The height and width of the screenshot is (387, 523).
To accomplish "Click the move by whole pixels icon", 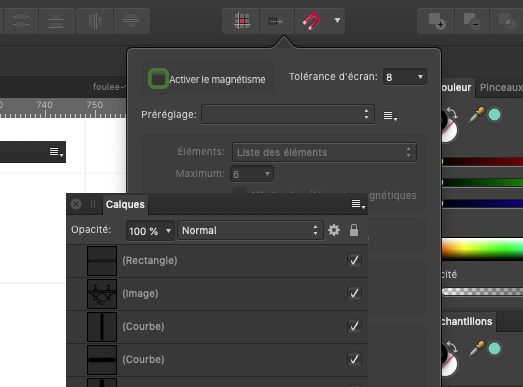I will [x=276, y=21].
